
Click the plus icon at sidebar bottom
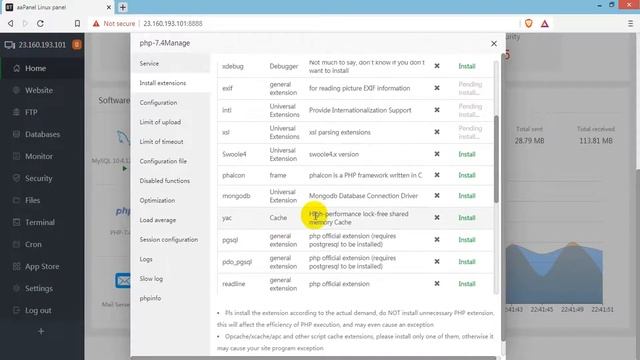coord(41,331)
